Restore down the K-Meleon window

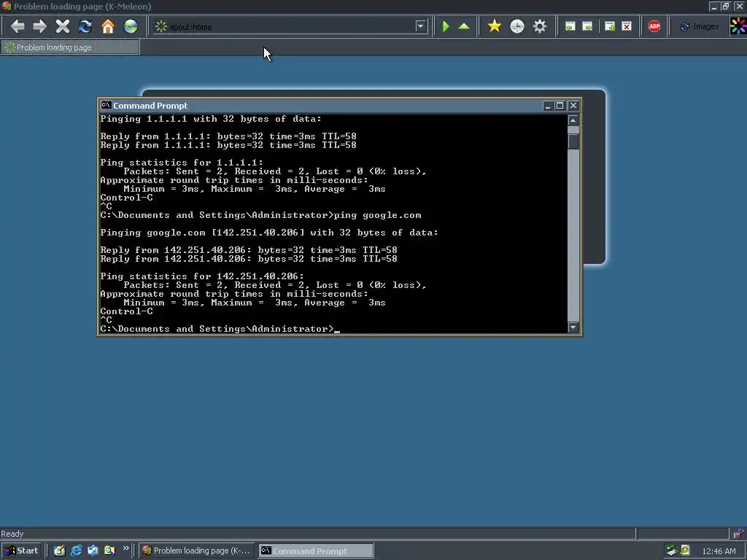coord(726,6)
